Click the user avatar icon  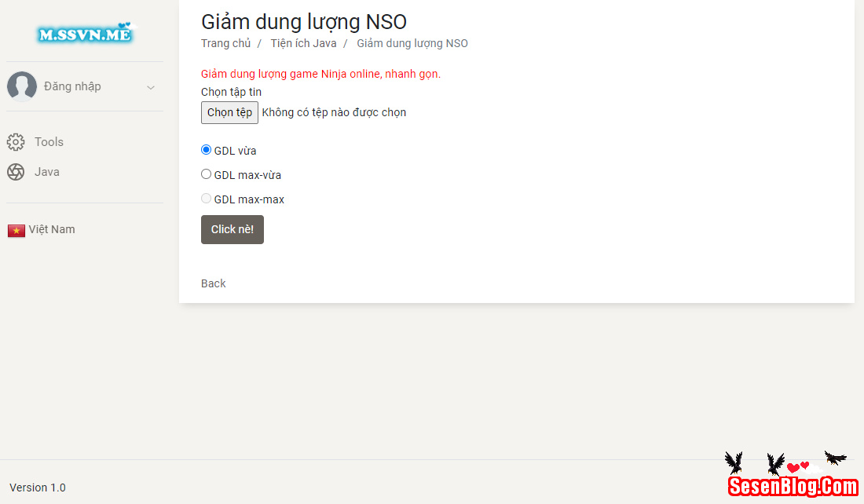point(22,86)
